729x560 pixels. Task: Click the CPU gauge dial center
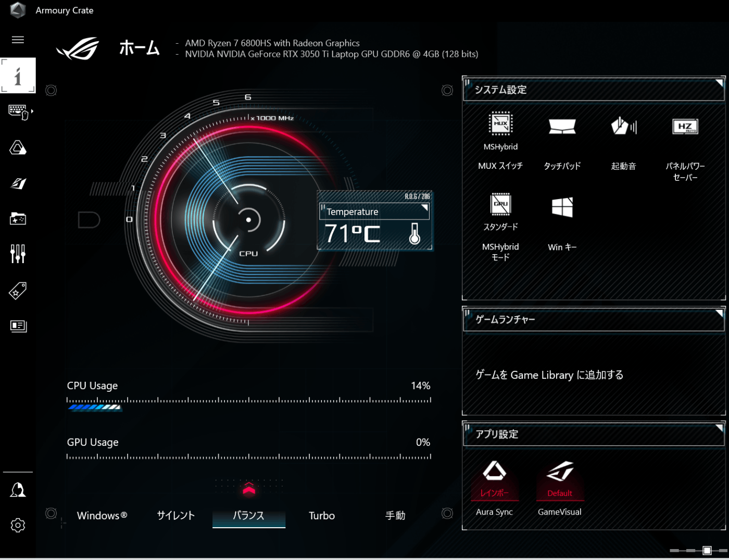(x=248, y=220)
